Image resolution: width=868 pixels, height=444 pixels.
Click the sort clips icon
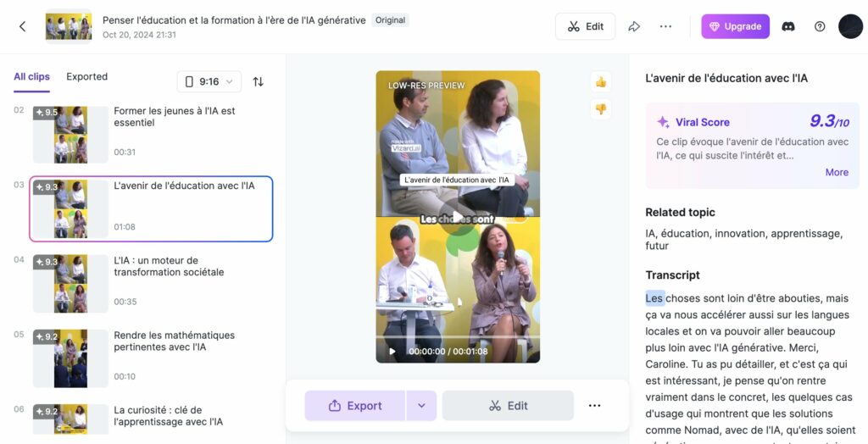pyautogui.click(x=259, y=81)
